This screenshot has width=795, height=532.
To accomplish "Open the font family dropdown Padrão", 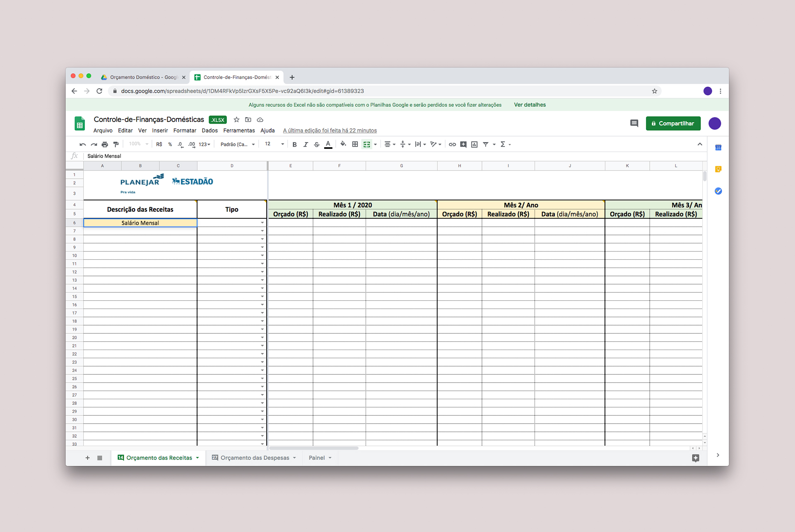I will click(237, 144).
